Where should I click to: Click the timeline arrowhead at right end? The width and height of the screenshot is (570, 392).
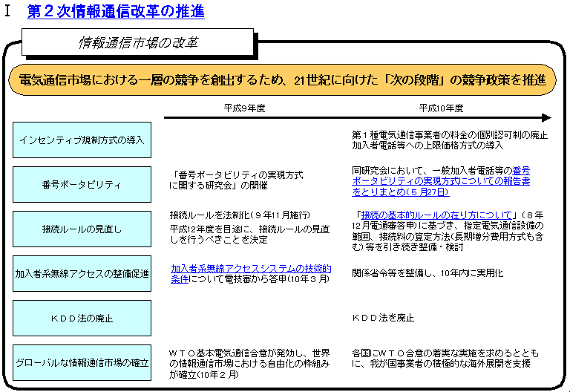tap(546, 118)
